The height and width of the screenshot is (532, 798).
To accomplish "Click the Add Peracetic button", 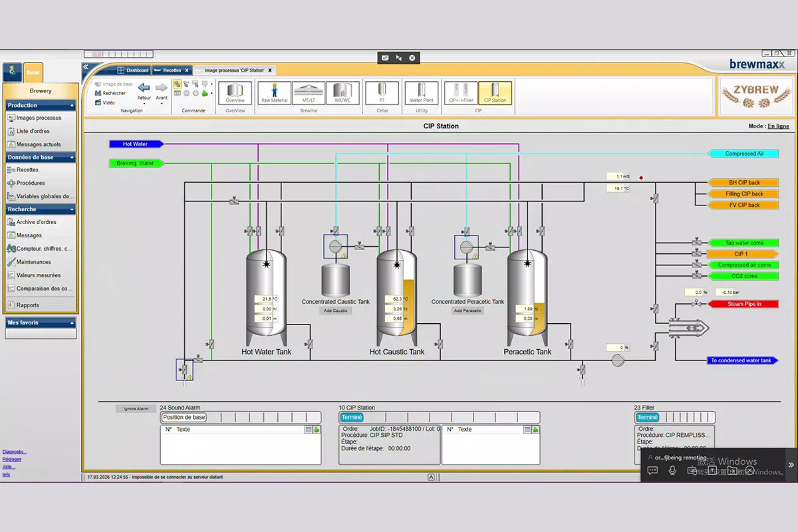I will tap(468, 311).
